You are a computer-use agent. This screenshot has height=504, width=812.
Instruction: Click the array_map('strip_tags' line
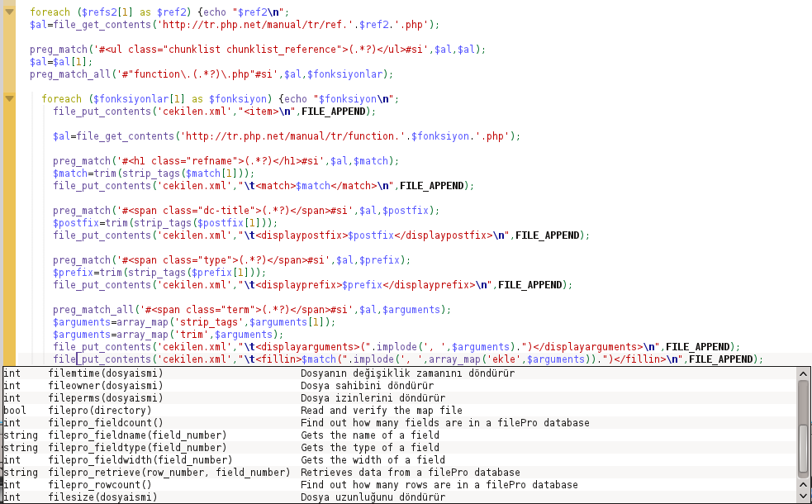point(194,322)
